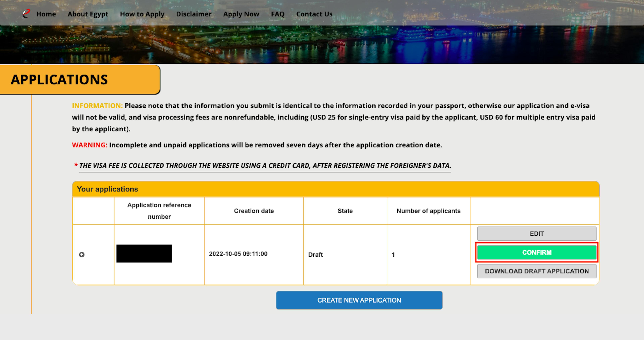Viewport: 644px width, 340px height.
Task: Click the Creation date column header
Action: 254,211
